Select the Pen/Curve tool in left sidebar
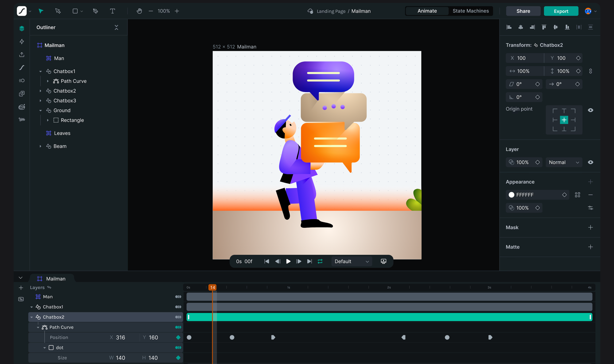 [x=21, y=67]
